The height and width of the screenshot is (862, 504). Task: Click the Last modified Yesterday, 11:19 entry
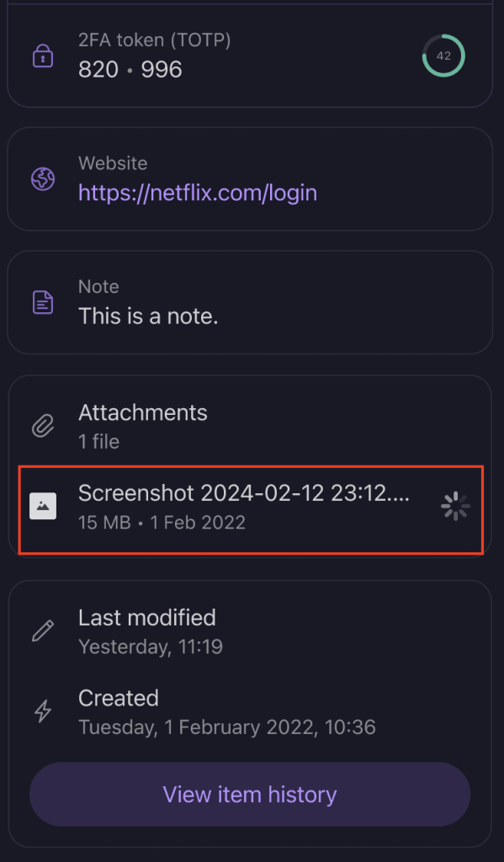click(x=151, y=631)
